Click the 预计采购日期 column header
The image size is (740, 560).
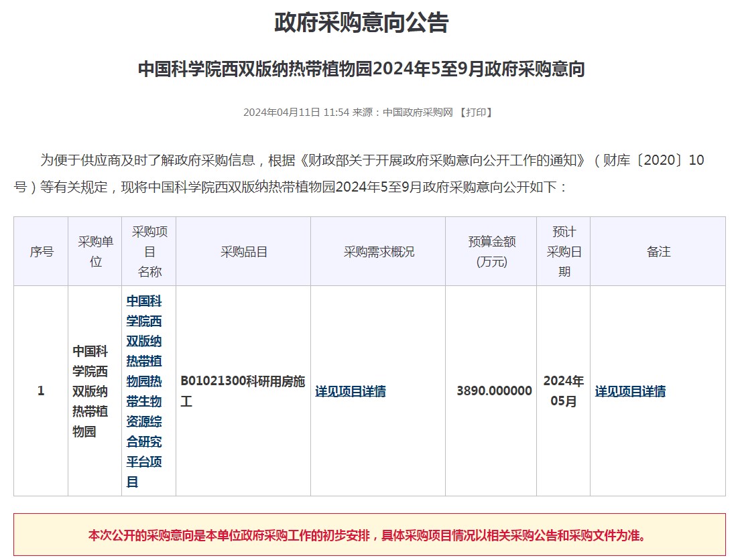pyautogui.click(x=564, y=252)
